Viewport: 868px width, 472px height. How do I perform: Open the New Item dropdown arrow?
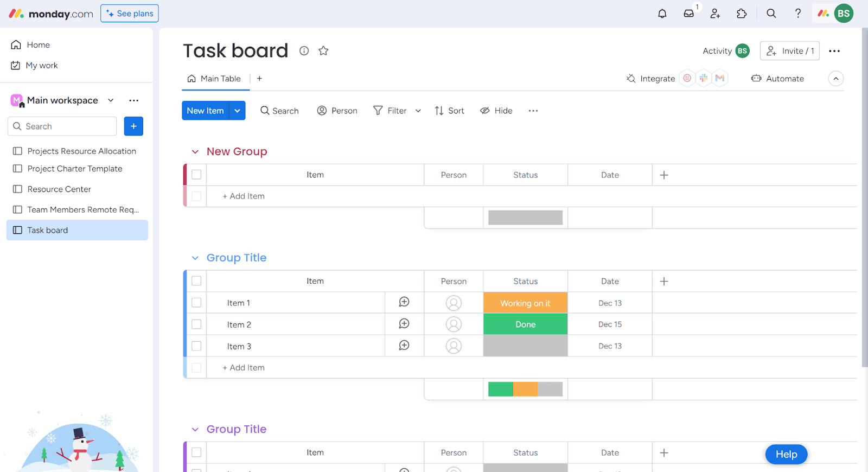pos(238,111)
